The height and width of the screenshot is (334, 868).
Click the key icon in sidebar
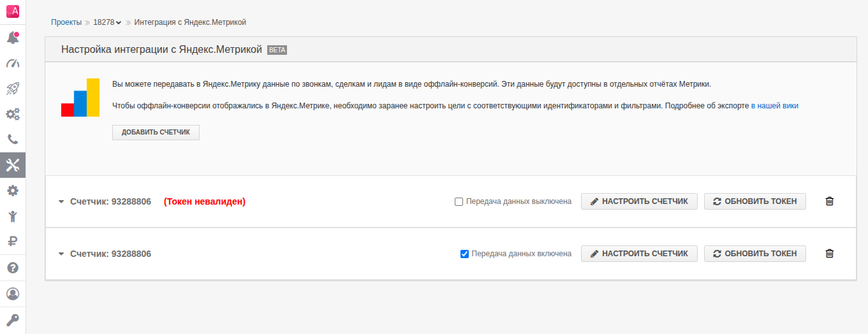click(x=13, y=319)
